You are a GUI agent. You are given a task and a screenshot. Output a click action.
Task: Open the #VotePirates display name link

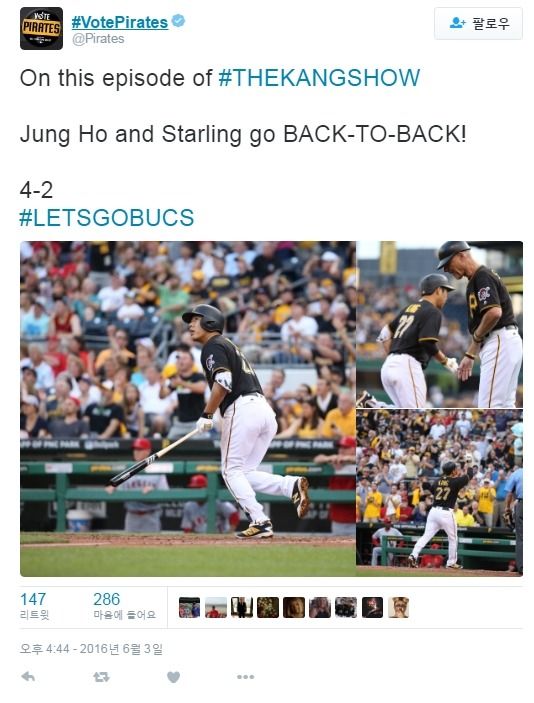[x=120, y=22]
